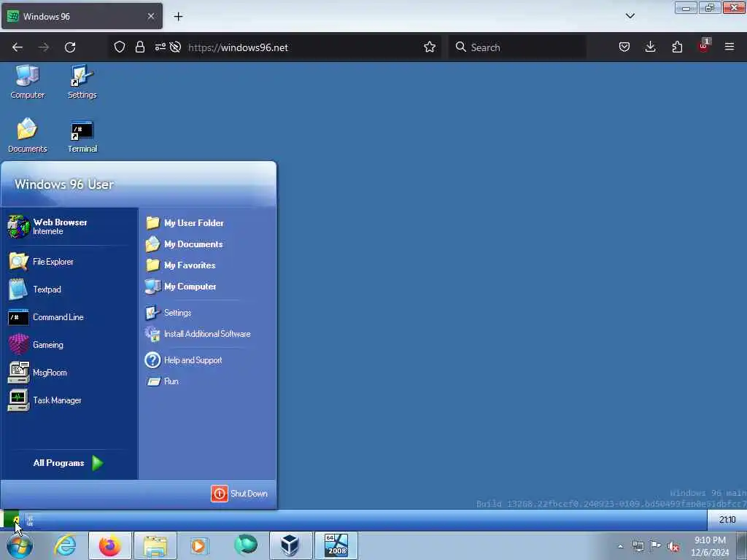Click the Shut Down button
747x560 pixels.
pos(239,494)
